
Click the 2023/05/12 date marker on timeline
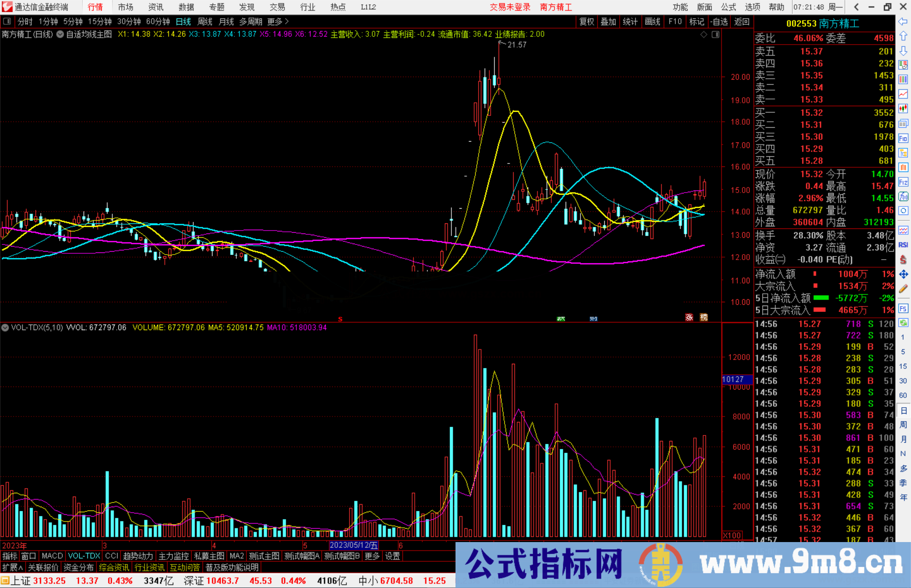pyautogui.click(x=353, y=545)
